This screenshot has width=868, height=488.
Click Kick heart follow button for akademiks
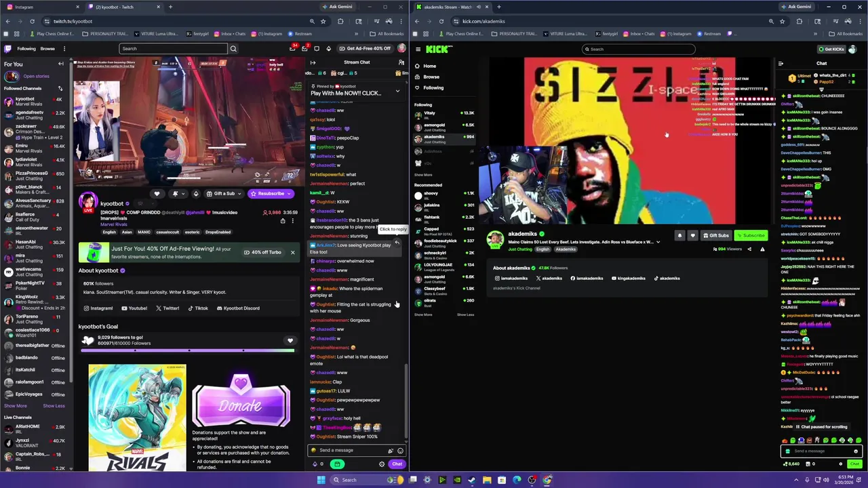point(692,235)
